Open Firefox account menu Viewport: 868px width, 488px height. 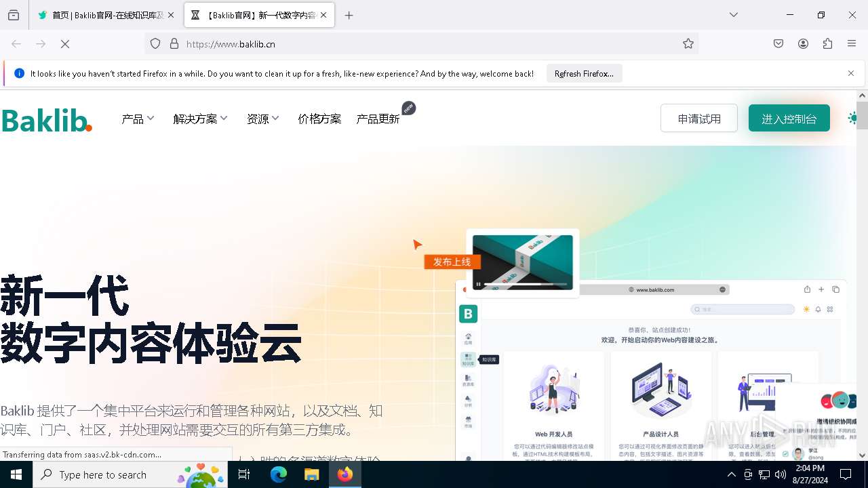click(x=803, y=44)
